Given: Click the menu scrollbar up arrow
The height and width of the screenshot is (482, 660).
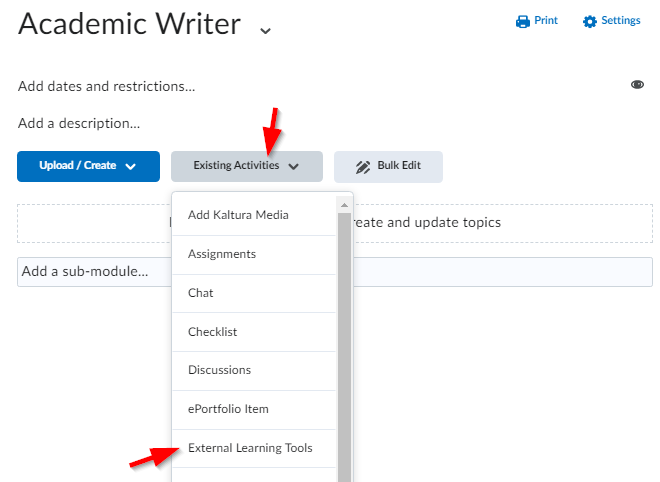Looking at the screenshot, I should tap(344, 205).
